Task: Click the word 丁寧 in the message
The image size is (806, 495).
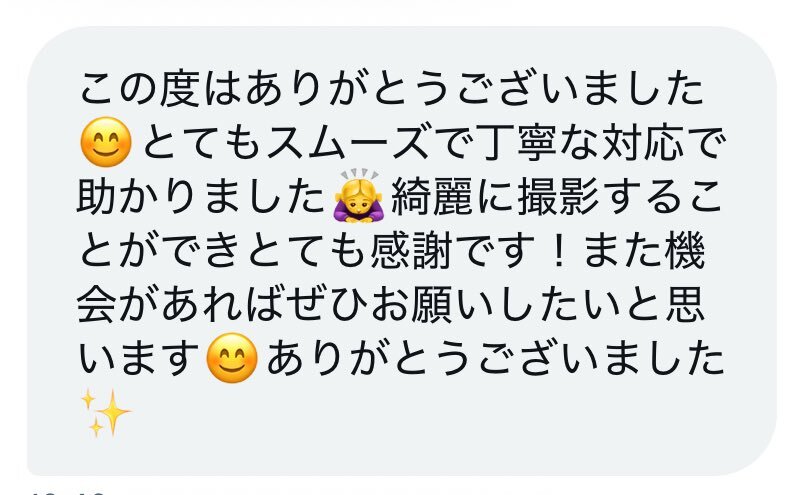Action: pos(516,143)
